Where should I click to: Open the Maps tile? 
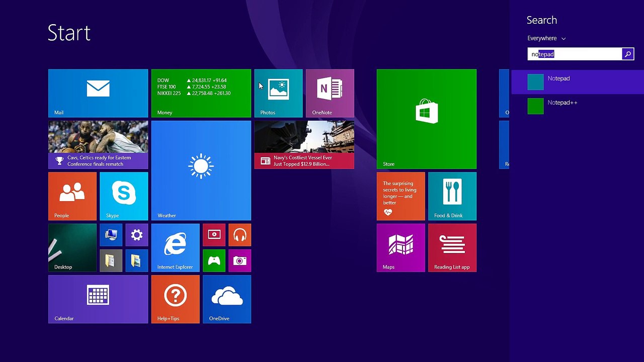tap(401, 248)
